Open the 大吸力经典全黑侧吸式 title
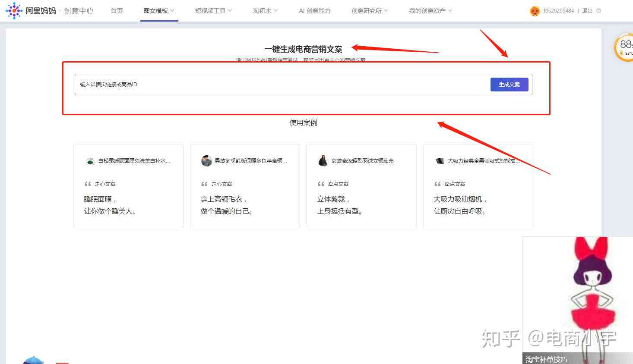Image resolution: width=633 pixels, height=364 pixels. [484, 161]
